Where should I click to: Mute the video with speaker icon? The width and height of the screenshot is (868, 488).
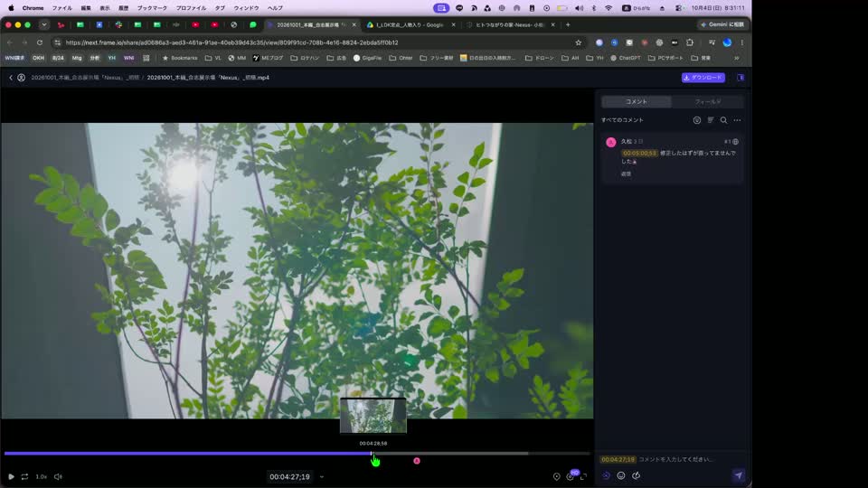(58, 476)
